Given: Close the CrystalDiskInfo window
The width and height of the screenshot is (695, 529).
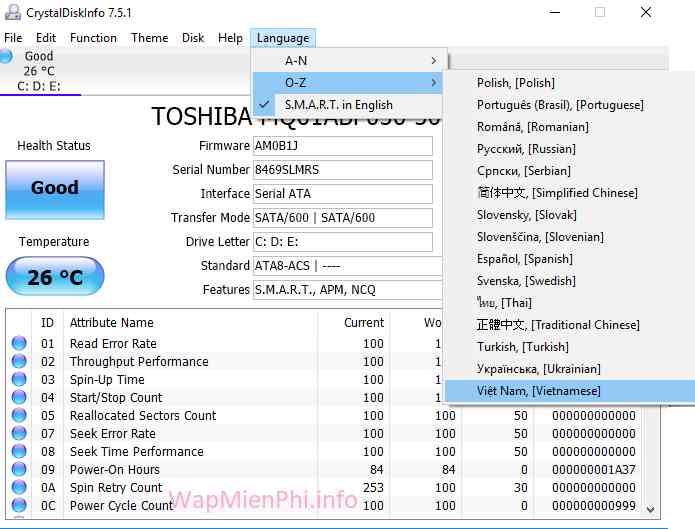Looking at the screenshot, I should (646, 12).
